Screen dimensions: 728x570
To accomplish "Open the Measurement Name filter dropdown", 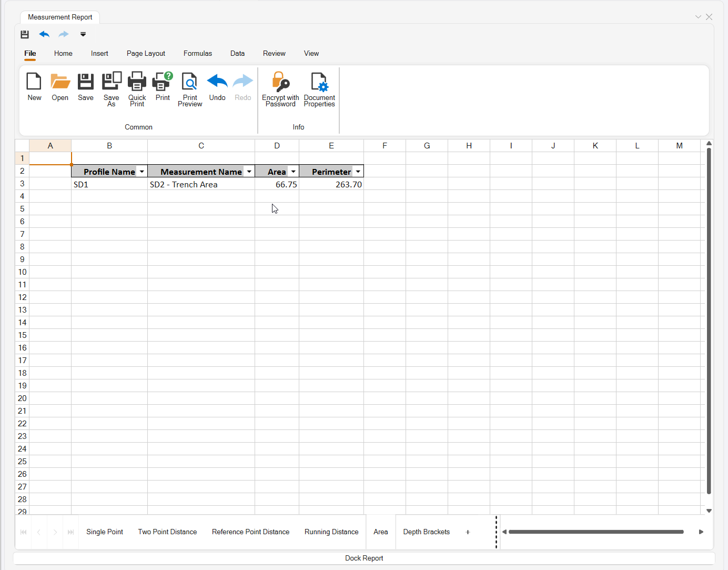I will pyautogui.click(x=249, y=172).
